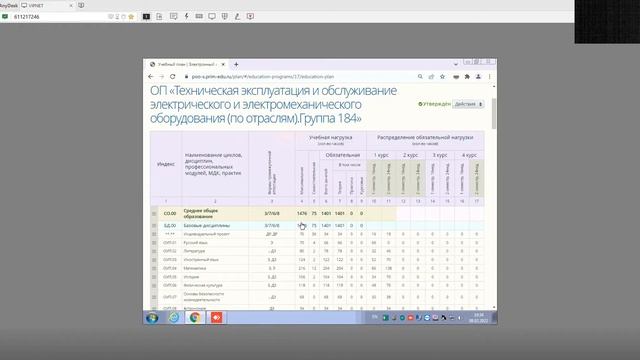Open new AnyDesk session tab icon
640x360 pixels.
click(x=81, y=5)
